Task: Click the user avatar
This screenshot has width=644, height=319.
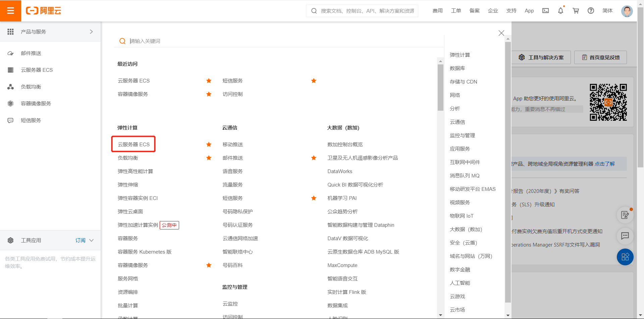Action: click(627, 11)
